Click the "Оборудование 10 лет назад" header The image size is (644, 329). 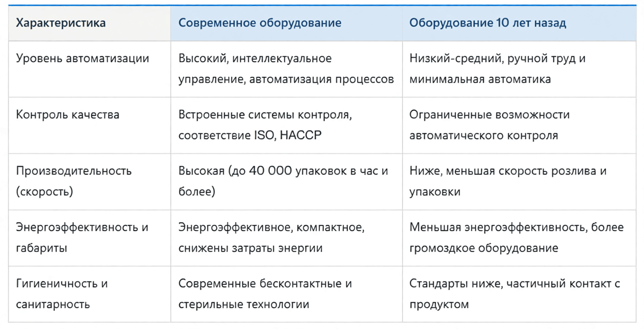tap(487, 23)
